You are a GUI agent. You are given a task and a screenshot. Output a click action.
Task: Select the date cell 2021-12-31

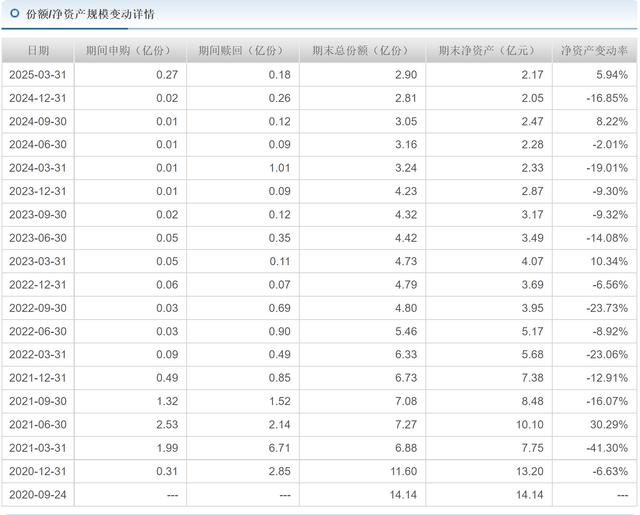pos(38,378)
